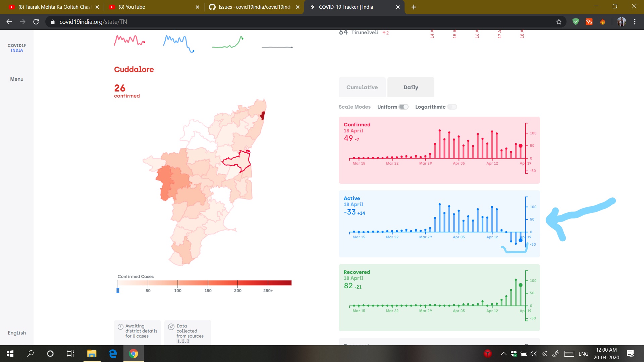The width and height of the screenshot is (644, 362).
Task: Enable the Logarithmic scale switch
Action: 452,107
